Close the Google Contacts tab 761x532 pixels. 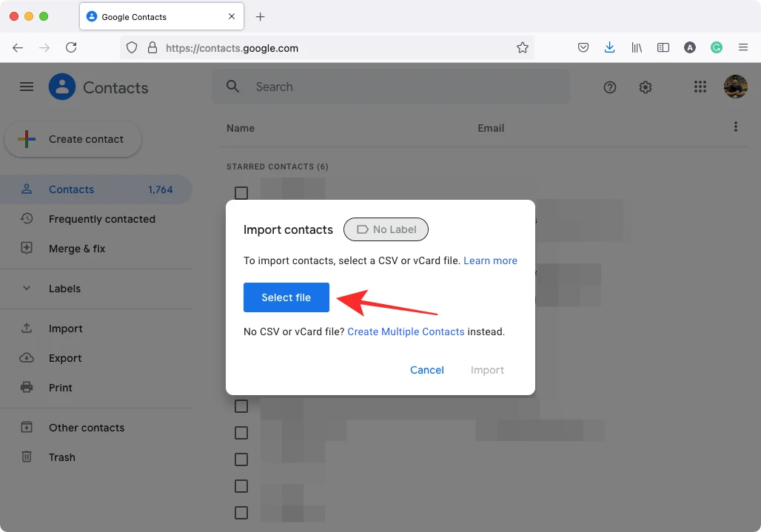[232, 16]
